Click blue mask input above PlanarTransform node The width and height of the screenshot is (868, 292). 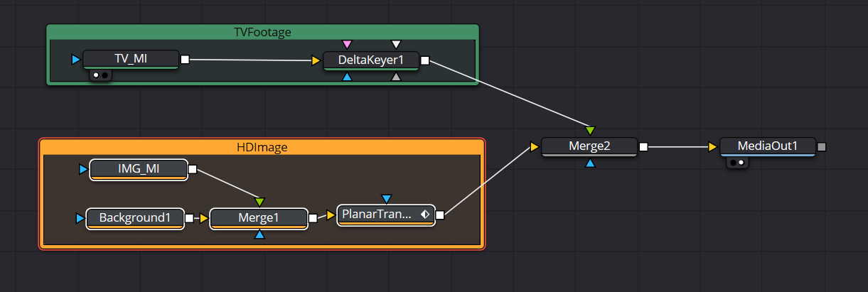point(386,198)
